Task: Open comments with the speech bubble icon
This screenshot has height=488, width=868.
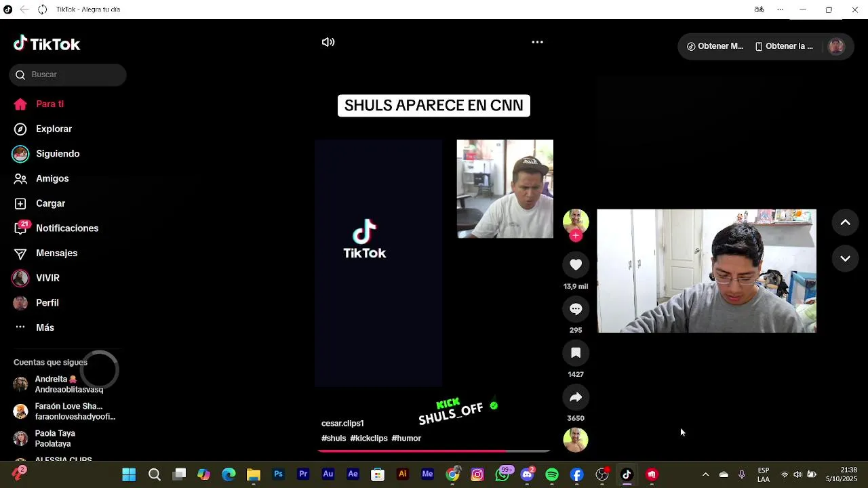Action: [576, 309]
